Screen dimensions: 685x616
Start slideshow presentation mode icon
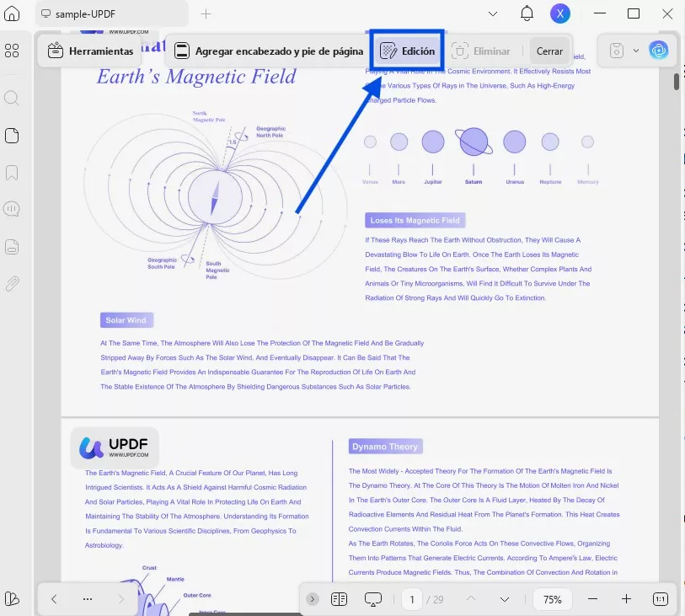pyautogui.click(x=373, y=599)
